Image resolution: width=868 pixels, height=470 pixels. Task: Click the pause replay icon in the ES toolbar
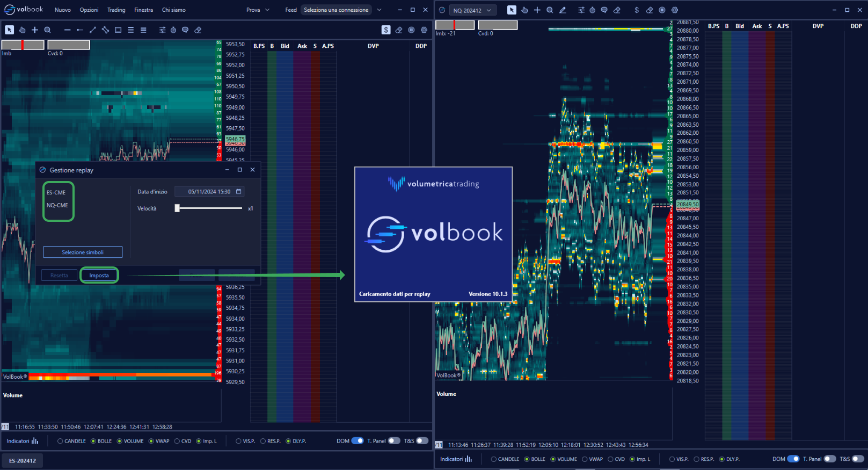coord(411,30)
